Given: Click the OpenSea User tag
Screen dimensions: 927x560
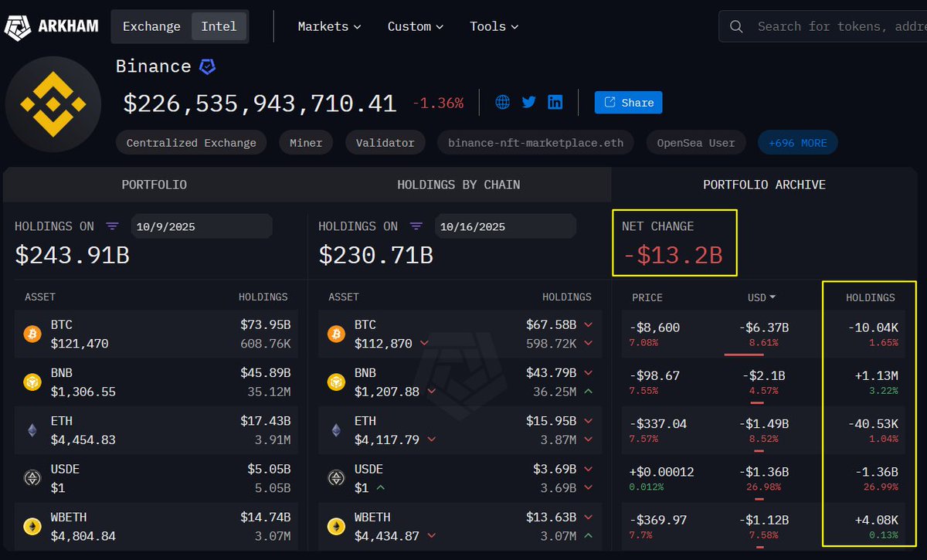Looking at the screenshot, I should (696, 143).
